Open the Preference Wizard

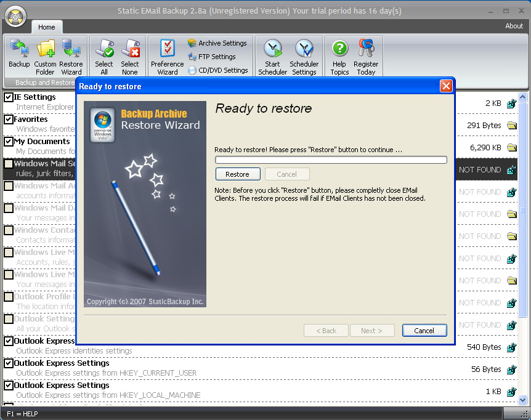(x=166, y=55)
